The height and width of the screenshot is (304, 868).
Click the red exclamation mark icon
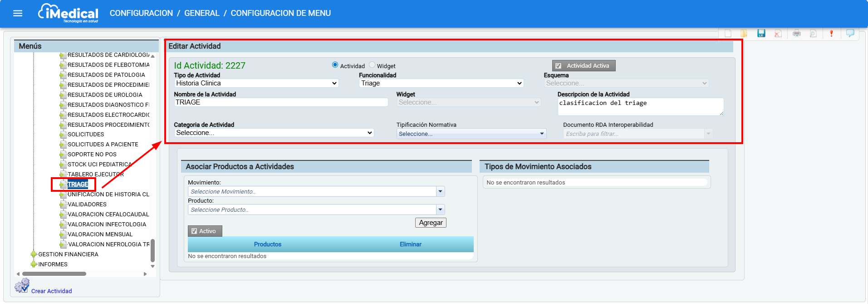click(x=831, y=33)
